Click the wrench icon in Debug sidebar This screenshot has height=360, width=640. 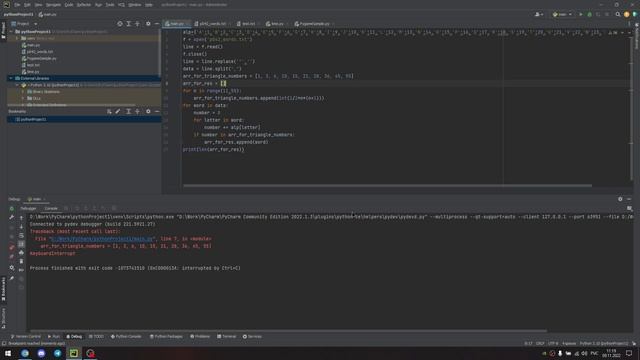click(11, 218)
